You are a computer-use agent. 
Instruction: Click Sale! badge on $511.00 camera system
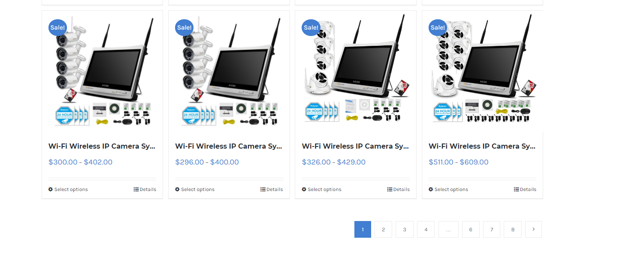coord(438,27)
